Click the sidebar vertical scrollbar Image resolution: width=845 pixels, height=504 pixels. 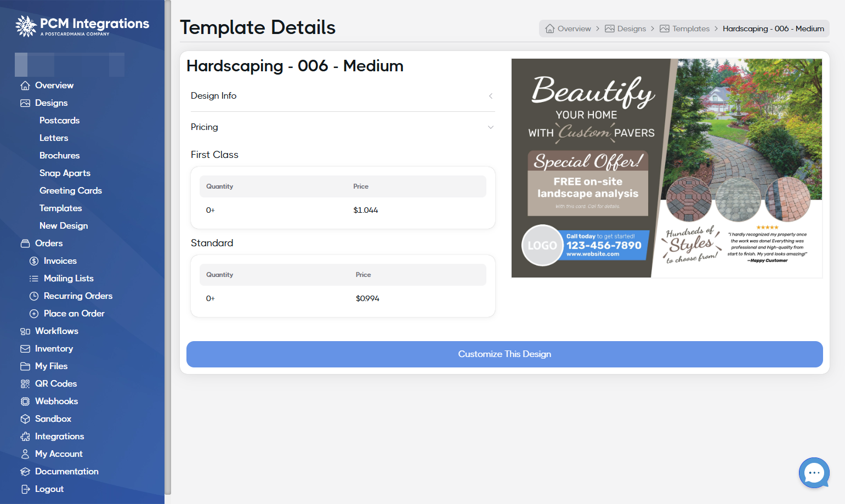coord(168,247)
